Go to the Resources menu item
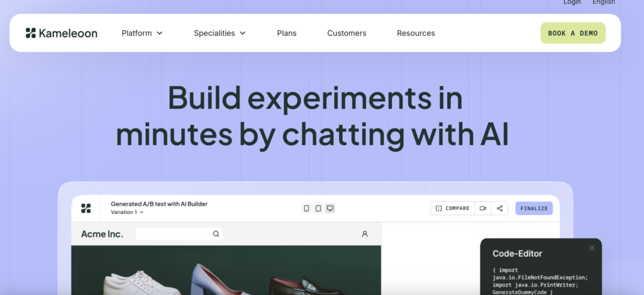Screen dimensions: 644x295 click(x=416, y=33)
